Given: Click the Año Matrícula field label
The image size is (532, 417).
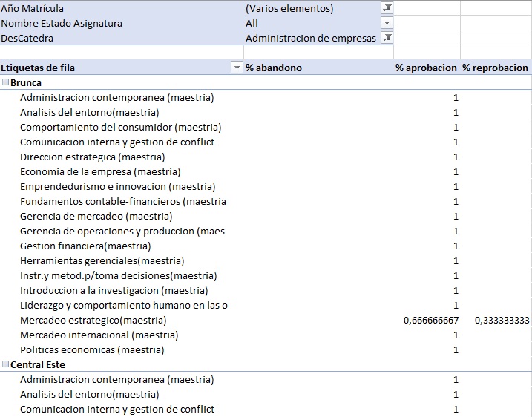Looking at the screenshot, I should coord(33,8).
